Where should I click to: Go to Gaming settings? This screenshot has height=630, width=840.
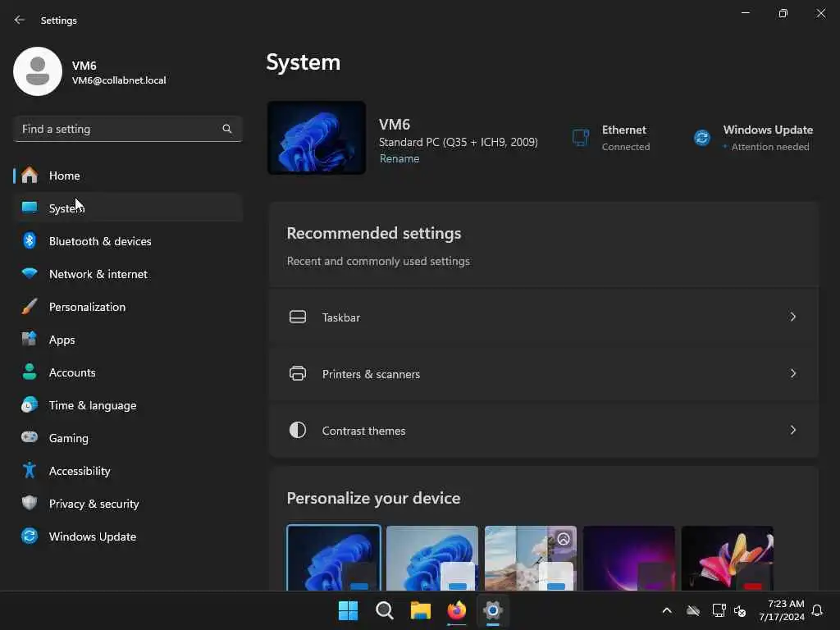point(128,437)
